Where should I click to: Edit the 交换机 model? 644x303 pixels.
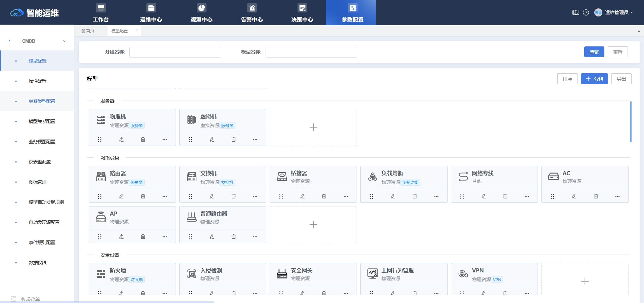tap(212, 196)
